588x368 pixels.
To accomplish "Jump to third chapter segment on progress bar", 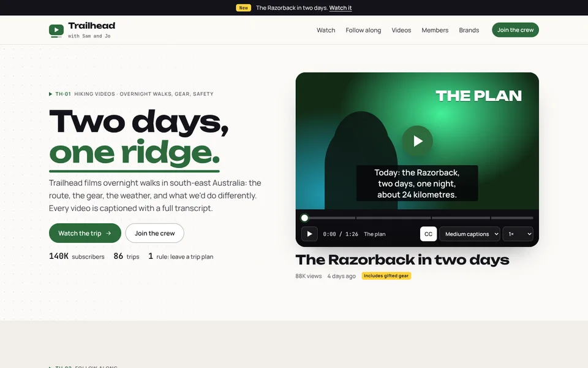I will point(461,218).
